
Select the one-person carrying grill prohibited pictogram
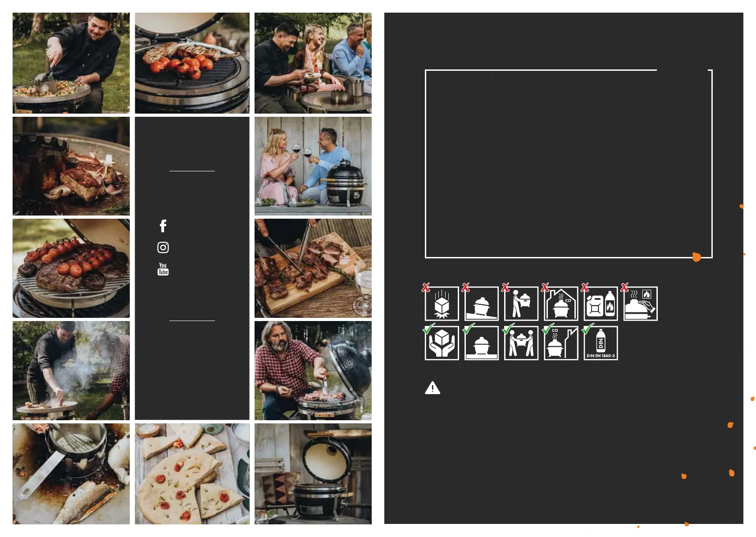[521, 303]
